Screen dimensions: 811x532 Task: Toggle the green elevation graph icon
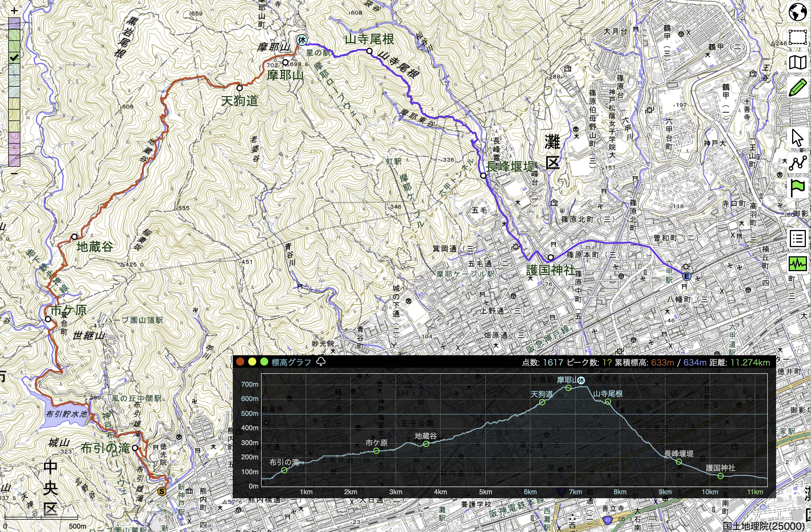click(x=798, y=264)
